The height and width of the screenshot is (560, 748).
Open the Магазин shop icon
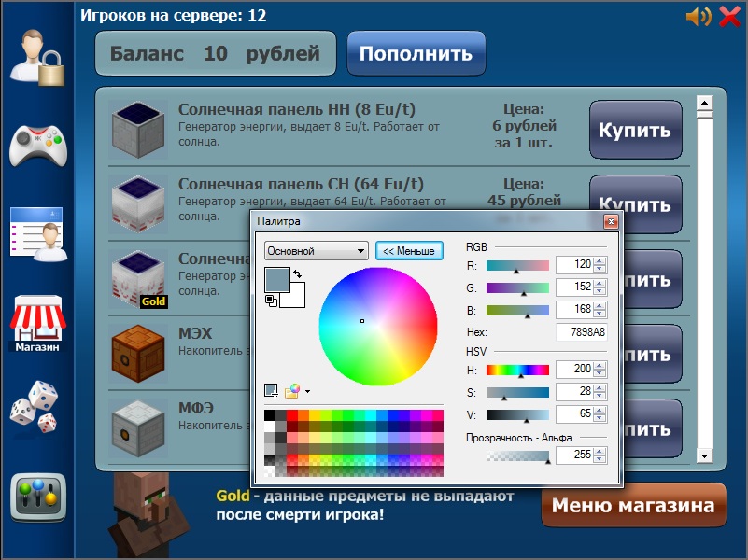coord(37,324)
